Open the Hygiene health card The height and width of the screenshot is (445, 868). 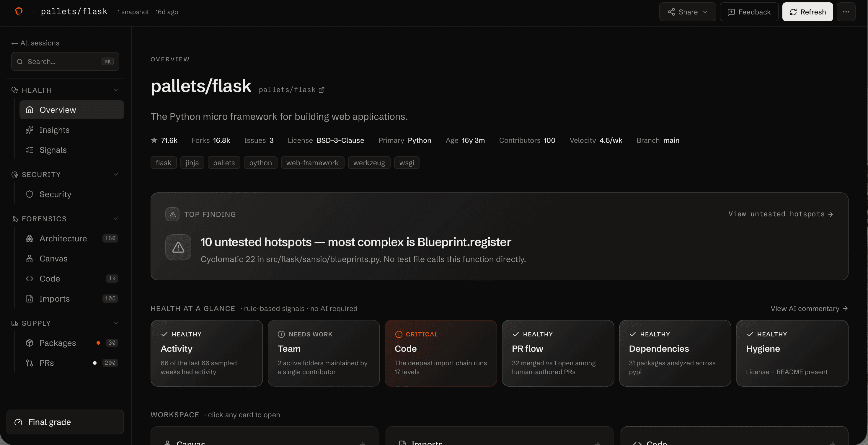tap(792, 353)
